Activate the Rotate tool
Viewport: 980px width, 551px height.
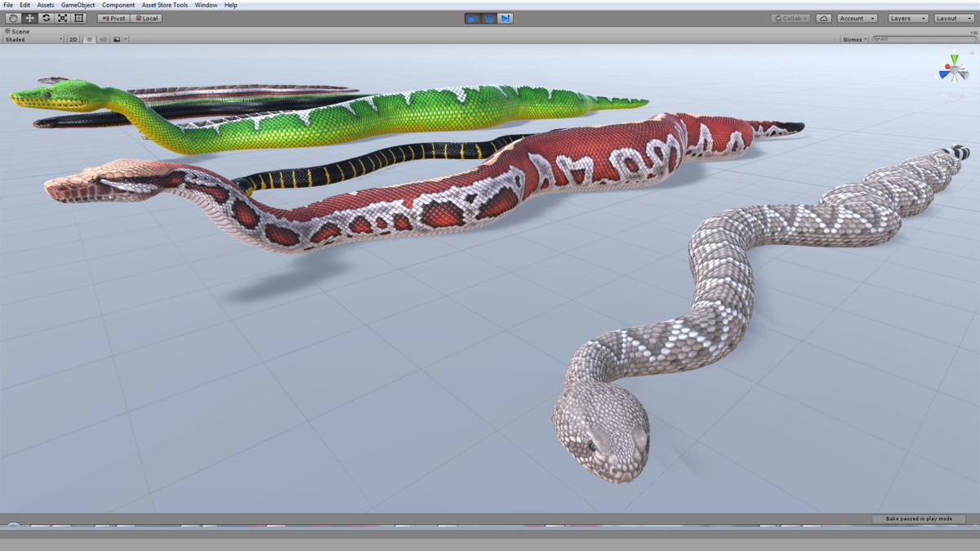[x=47, y=18]
